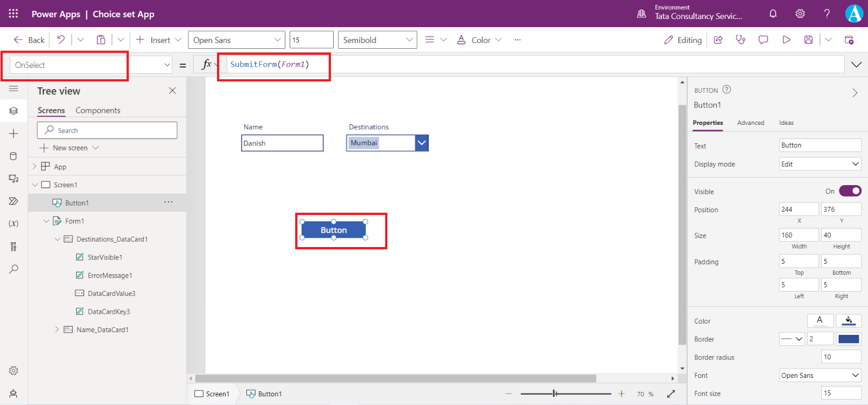The image size is (868, 405).
Task: Open the Data pane in left sidebar
Action: pyautogui.click(x=14, y=156)
